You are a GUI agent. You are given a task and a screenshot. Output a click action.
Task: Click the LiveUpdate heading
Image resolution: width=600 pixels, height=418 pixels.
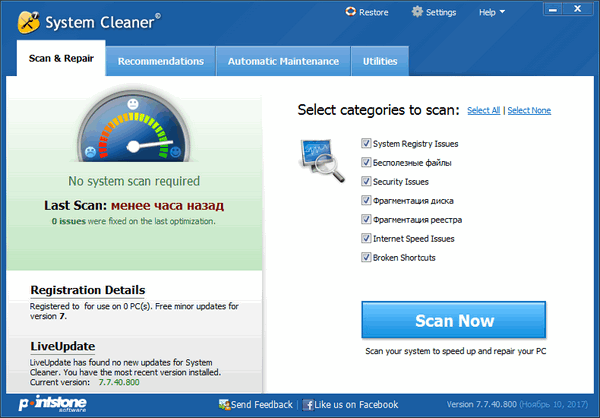point(63,346)
